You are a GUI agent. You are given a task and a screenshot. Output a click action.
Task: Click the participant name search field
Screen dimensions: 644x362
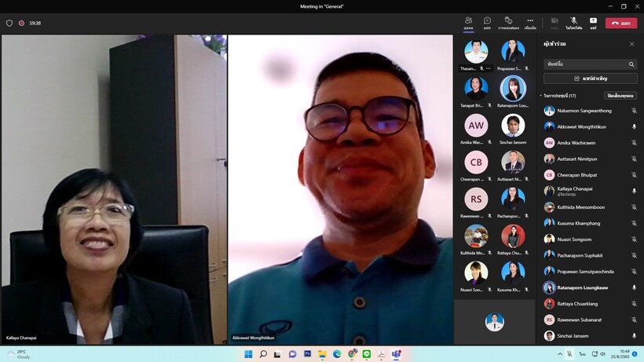click(x=585, y=64)
